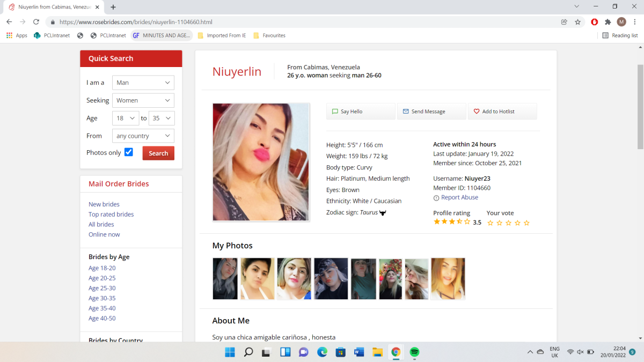
Task: Bookmark this page with star icon
Action: [578, 22]
